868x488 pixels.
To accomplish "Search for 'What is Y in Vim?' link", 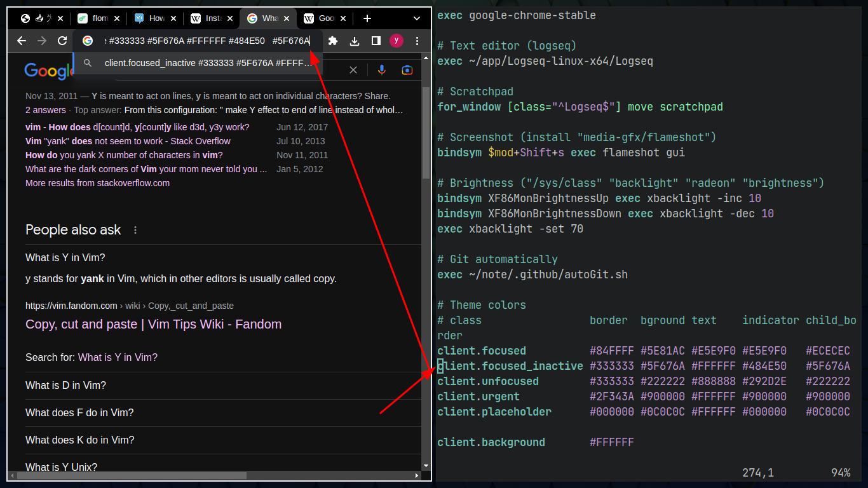I will point(118,357).
